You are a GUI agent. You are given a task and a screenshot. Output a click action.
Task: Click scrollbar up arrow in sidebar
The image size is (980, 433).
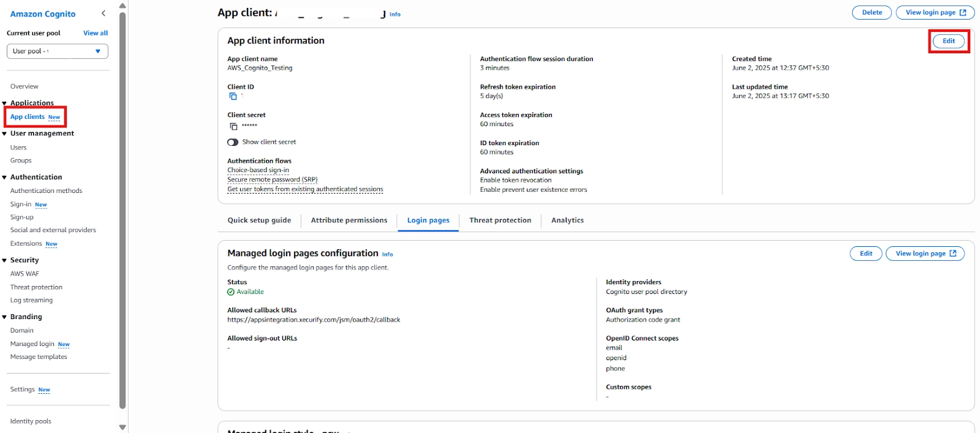[x=123, y=6]
